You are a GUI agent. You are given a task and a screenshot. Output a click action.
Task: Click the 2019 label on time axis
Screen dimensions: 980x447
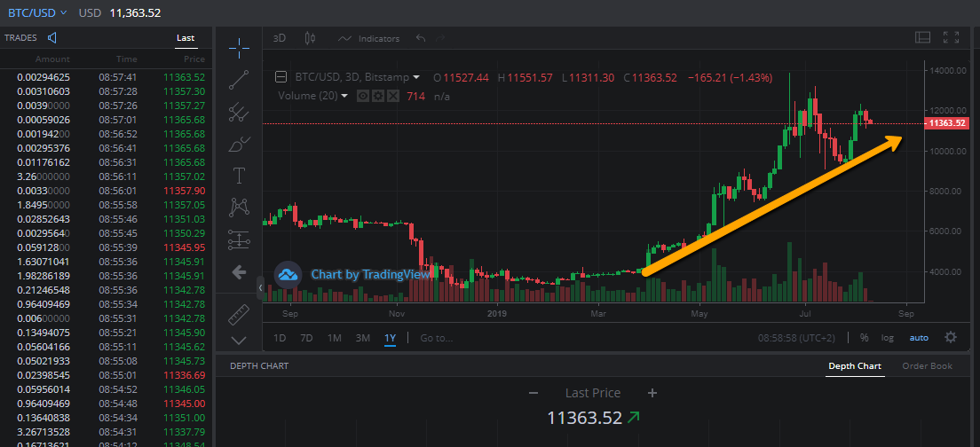(496, 313)
